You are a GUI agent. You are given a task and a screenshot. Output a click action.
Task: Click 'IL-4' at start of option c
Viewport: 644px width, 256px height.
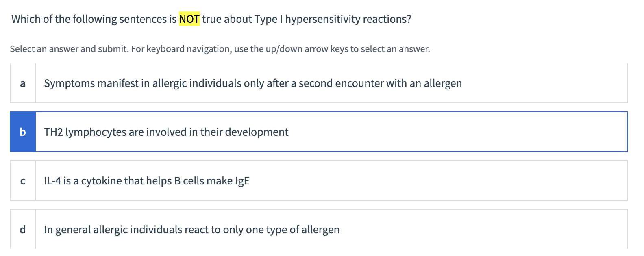52,181
